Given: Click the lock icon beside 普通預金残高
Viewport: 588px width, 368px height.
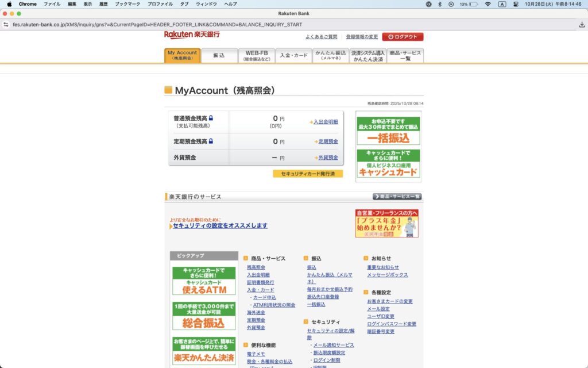Looking at the screenshot, I should click(211, 118).
